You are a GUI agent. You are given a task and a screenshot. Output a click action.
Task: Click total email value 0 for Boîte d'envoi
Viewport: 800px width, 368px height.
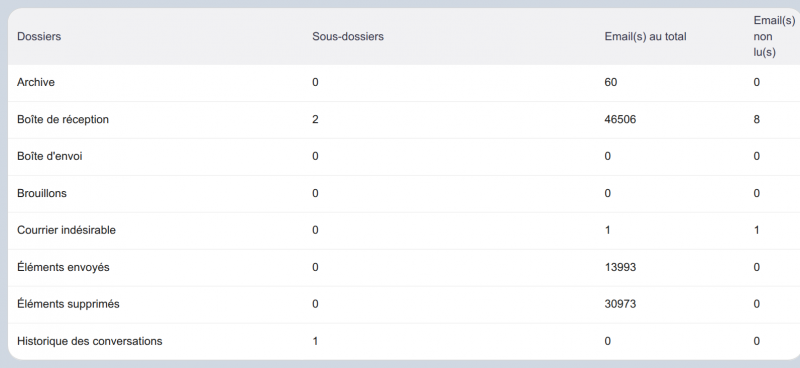608,156
